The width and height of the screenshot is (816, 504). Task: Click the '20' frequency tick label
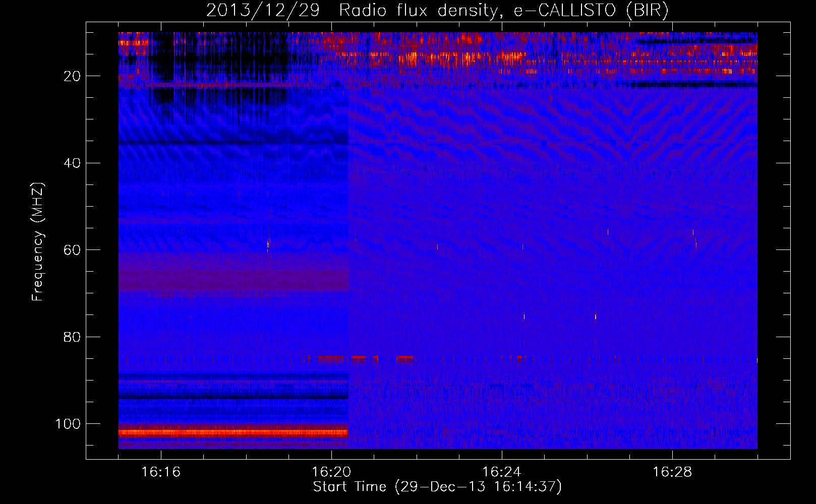point(72,76)
